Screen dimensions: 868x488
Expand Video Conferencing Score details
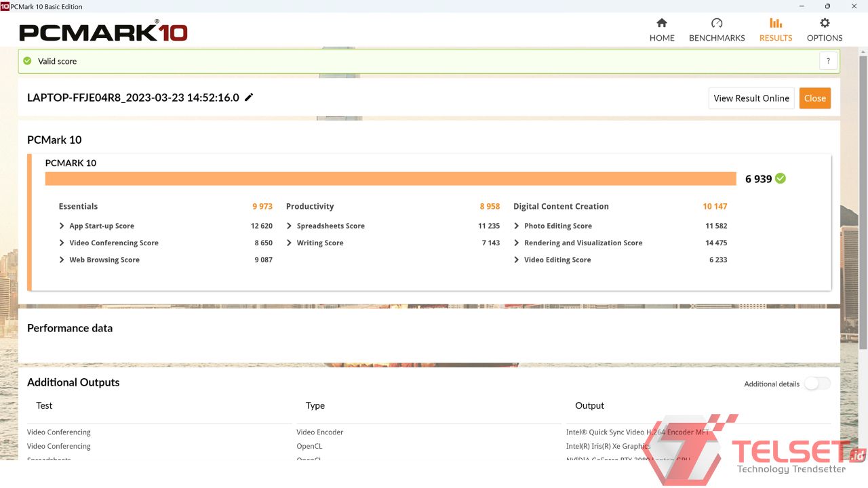point(62,243)
